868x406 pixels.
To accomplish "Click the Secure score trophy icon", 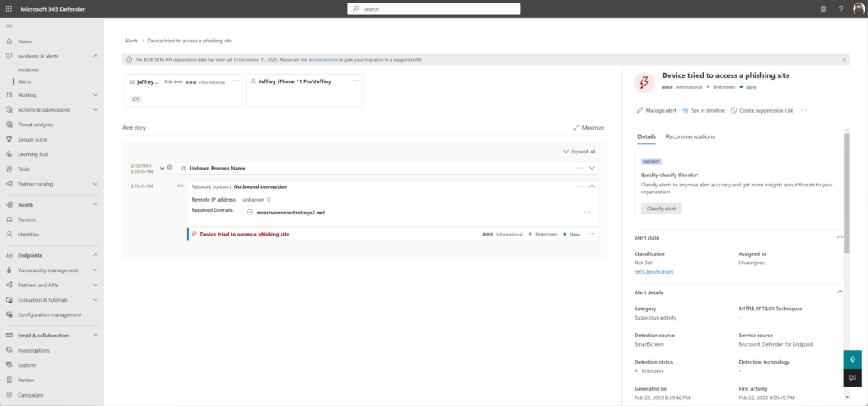I will point(8,140).
